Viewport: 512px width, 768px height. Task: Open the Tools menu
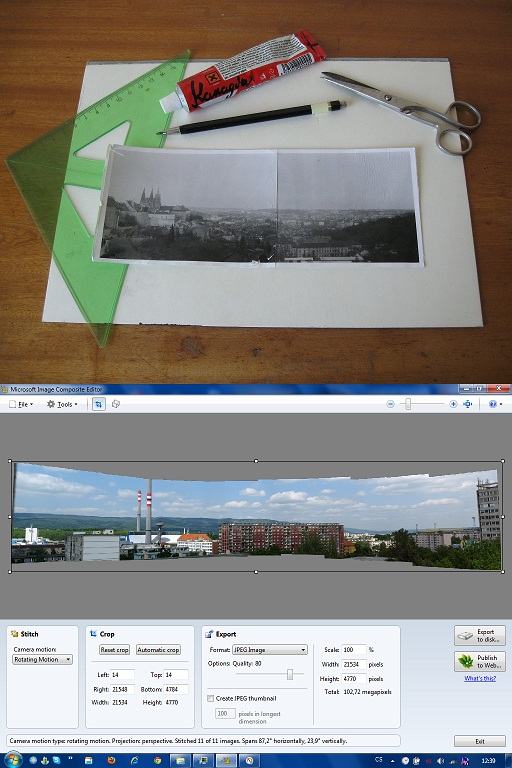point(62,404)
